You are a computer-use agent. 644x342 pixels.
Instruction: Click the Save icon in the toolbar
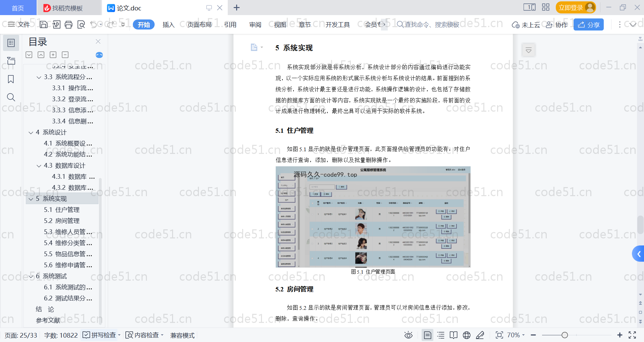(x=44, y=24)
